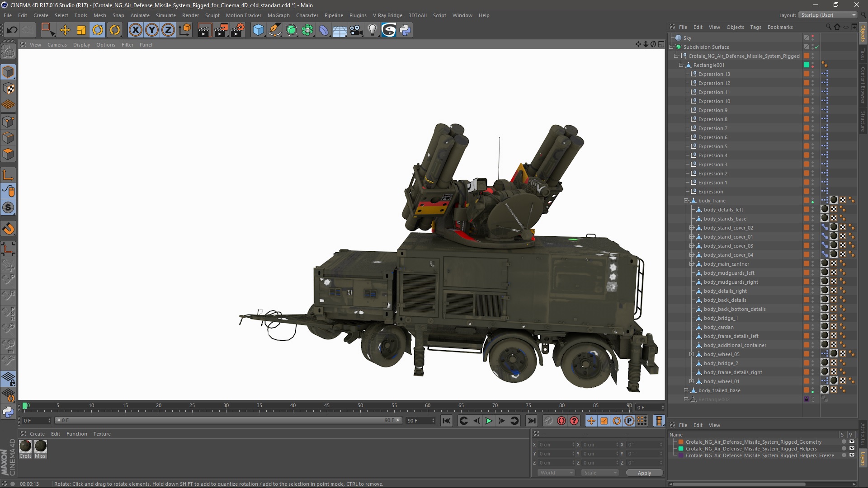
Task: Expand the body_main_cantner node
Action: pos(691,264)
